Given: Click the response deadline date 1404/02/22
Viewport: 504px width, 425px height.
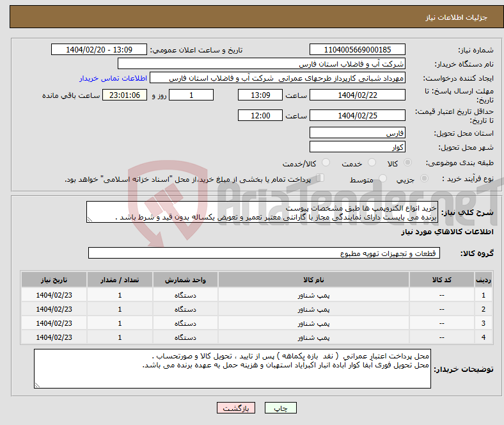Looking at the screenshot, I should pos(357,95).
